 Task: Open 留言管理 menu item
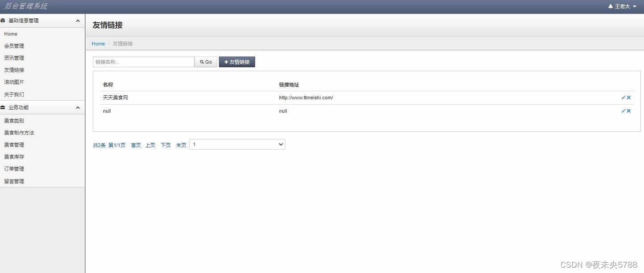14,181
